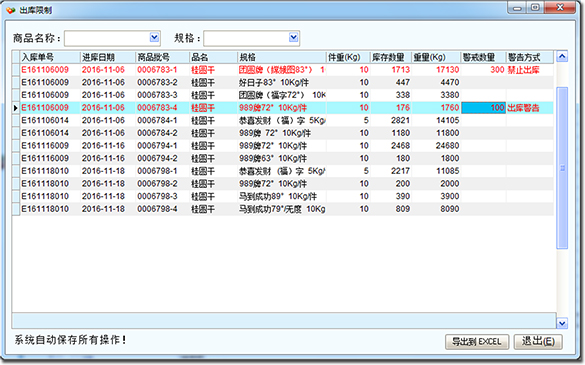Select batch number cell 0006784-1
The height and width of the screenshot is (365, 585).
click(162, 121)
